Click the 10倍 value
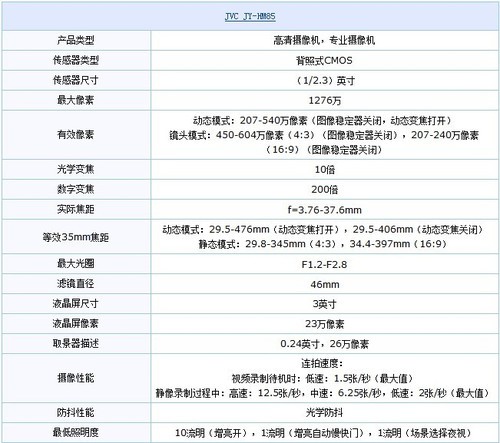 325,170
